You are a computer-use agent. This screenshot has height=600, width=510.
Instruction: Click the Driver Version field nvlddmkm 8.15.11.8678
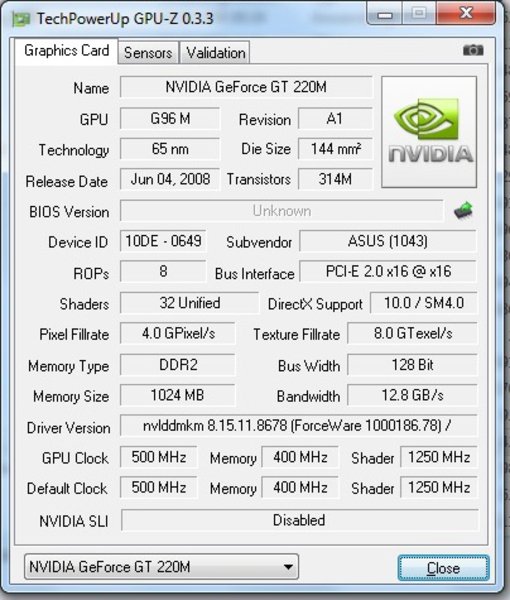[x=299, y=426]
